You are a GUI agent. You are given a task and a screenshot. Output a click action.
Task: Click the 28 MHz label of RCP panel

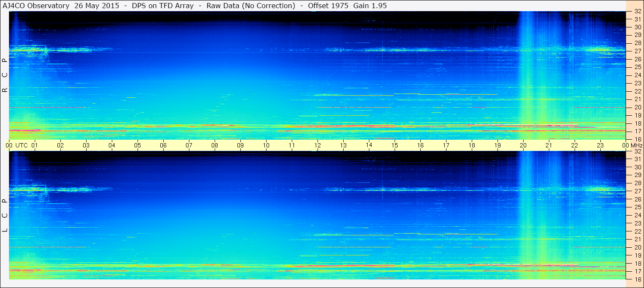click(638, 43)
